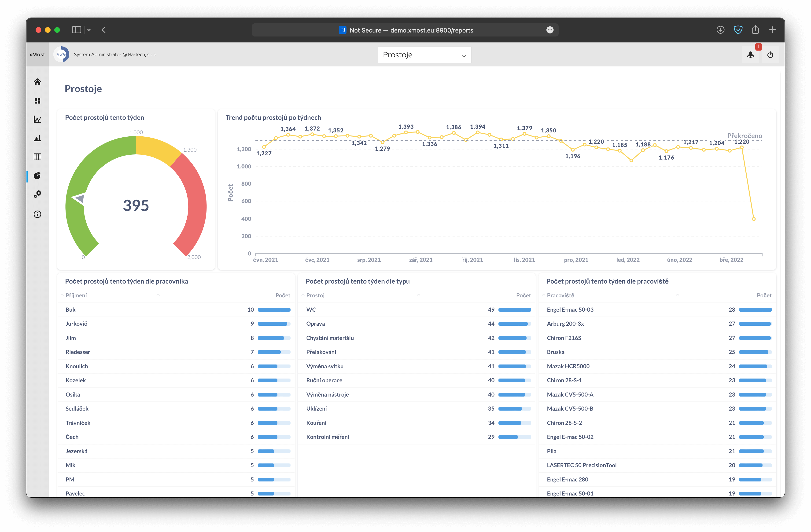
Task: Open the settings gears sidebar icon
Action: click(x=37, y=194)
